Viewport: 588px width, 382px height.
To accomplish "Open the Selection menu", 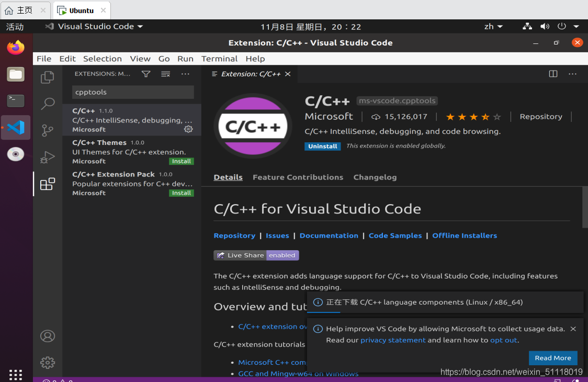I will (x=103, y=59).
